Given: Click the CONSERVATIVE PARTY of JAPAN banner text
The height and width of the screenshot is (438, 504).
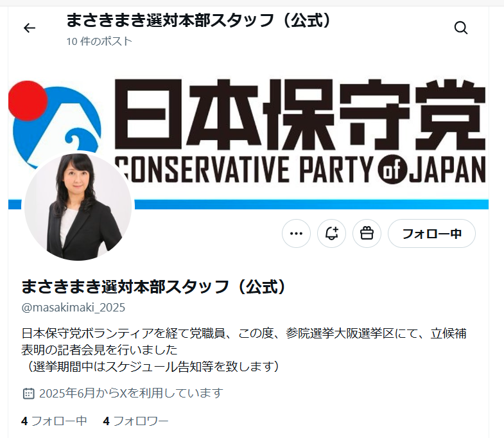Looking at the screenshot, I should point(300,169).
